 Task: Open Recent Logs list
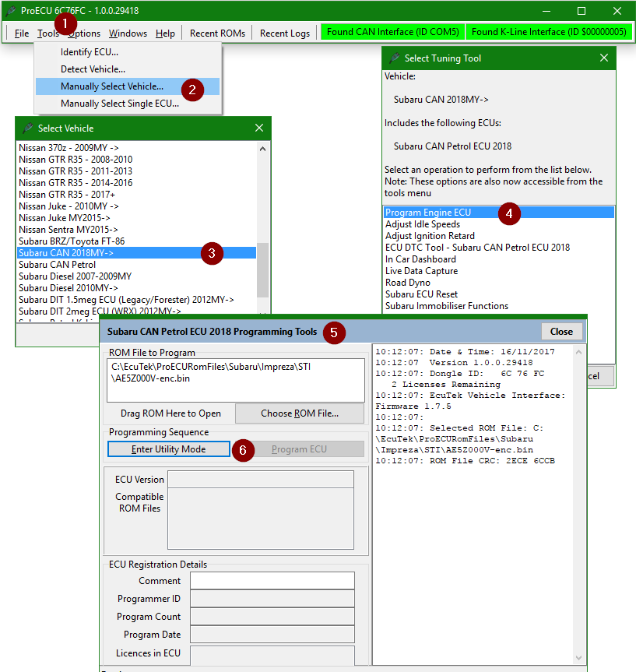tap(284, 33)
